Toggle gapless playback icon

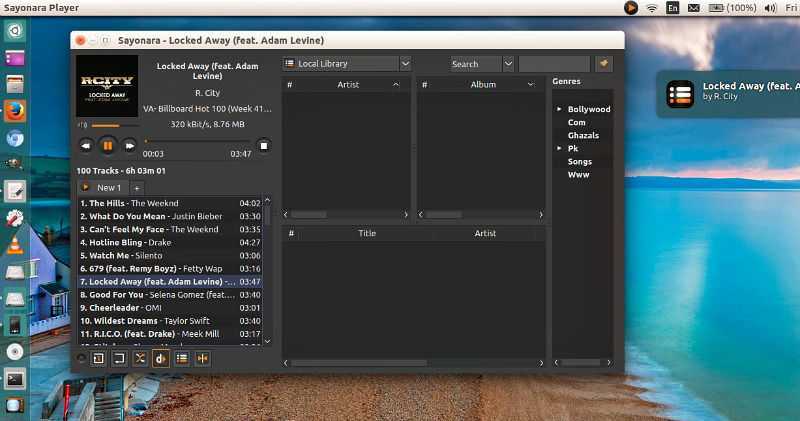[203, 359]
